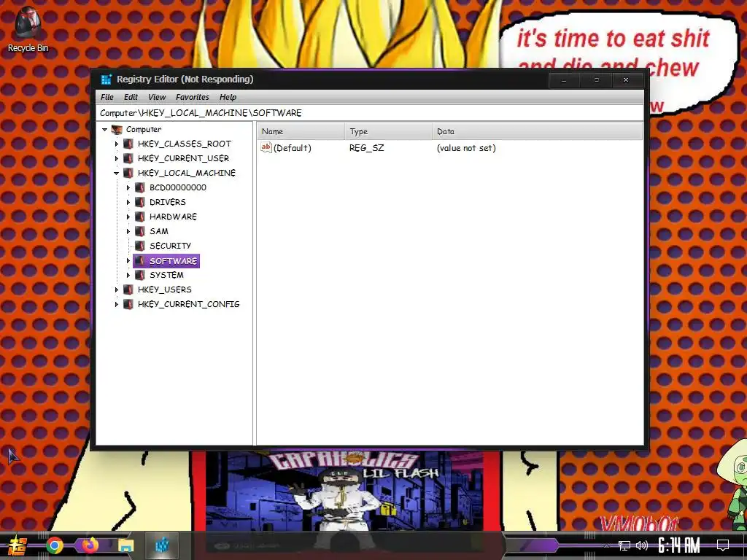
Task: Click the HKEY_CURRENT_USER folder icon
Action: [128, 158]
